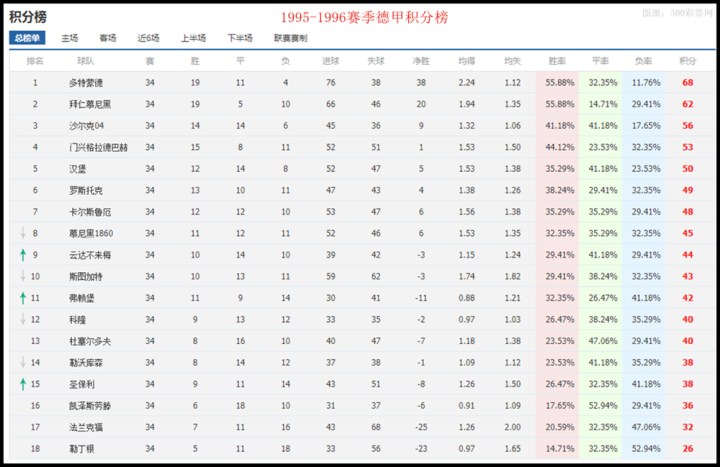
Task: Click the 积分 column header
Action: pos(688,61)
